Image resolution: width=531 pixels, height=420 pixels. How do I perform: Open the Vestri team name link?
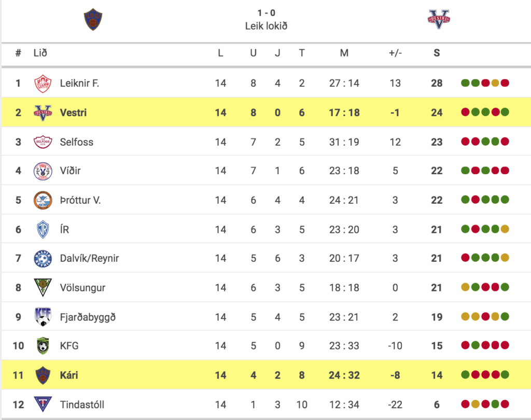tap(73, 113)
